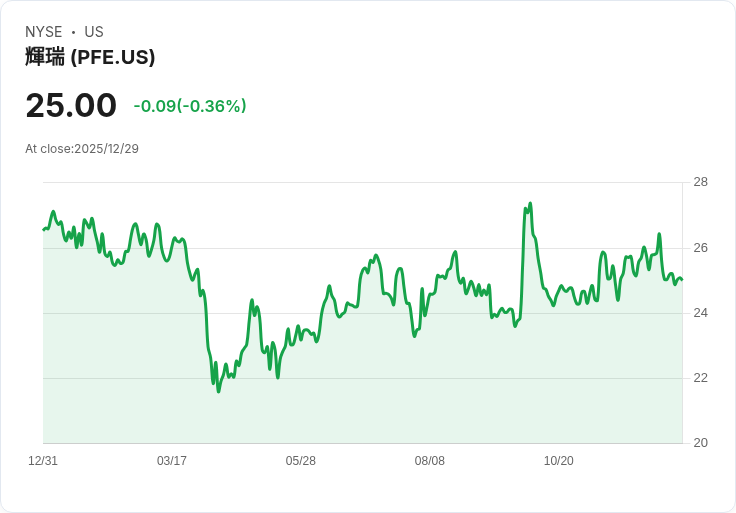This screenshot has height=513, width=736.
Task: Click the 26 price axis label
Action: (x=700, y=248)
